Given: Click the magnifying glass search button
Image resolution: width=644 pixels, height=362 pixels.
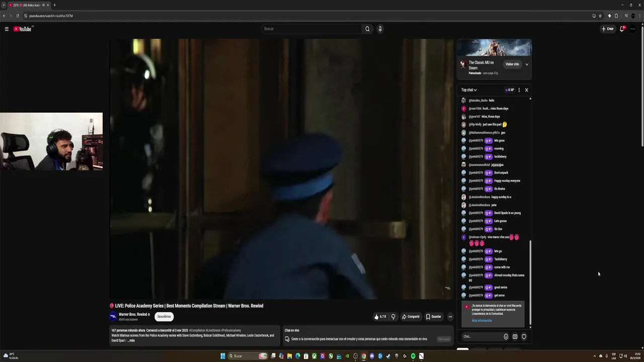Looking at the screenshot, I should (367, 29).
